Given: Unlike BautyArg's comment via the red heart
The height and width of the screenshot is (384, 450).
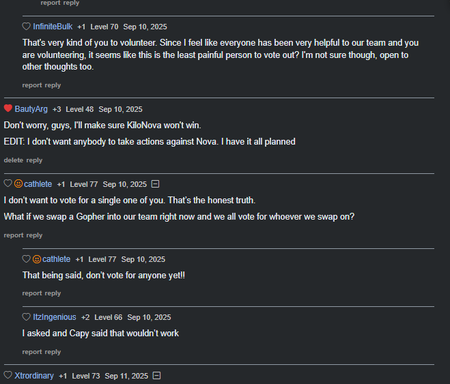Looking at the screenshot, I should click(8, 108).
